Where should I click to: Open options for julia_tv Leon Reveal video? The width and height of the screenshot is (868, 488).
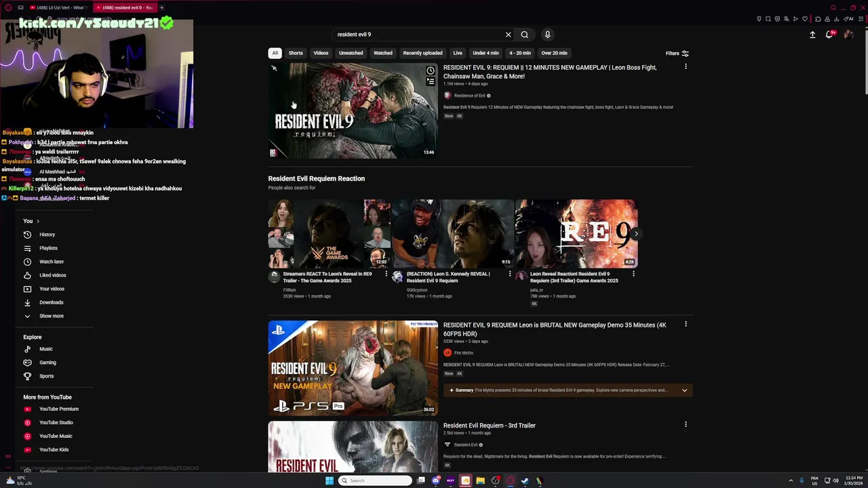pos(633,274)
